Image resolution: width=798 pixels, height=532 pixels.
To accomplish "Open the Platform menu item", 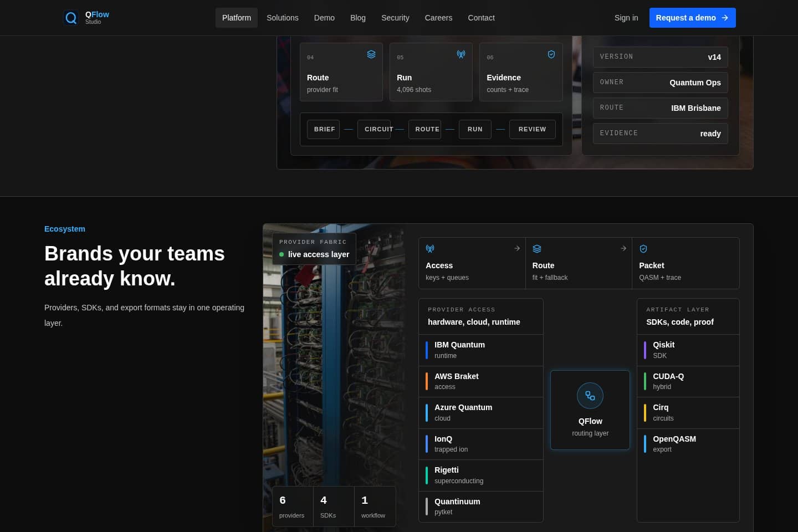I will point(237,18).
